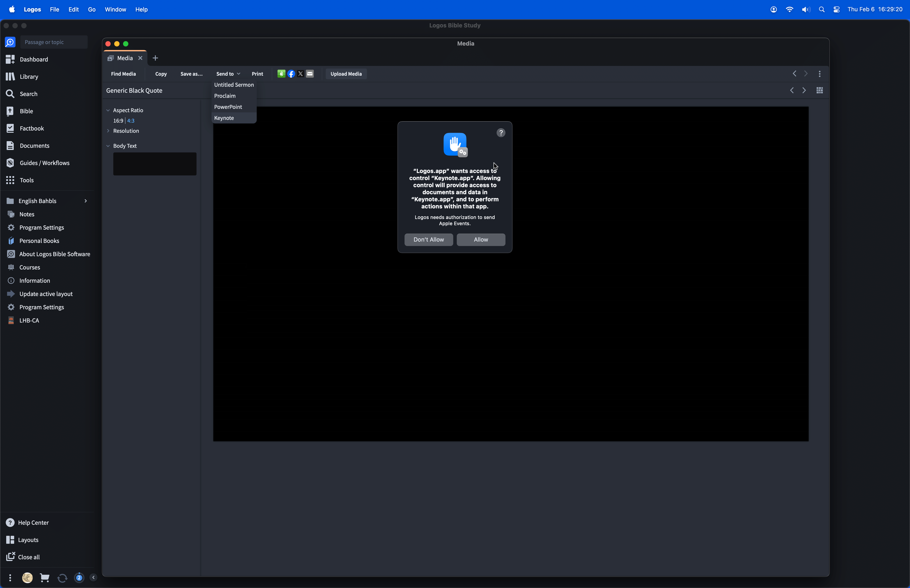Navigate back in Media panel toolbar
910x588 pixels.
click(794, 73)
